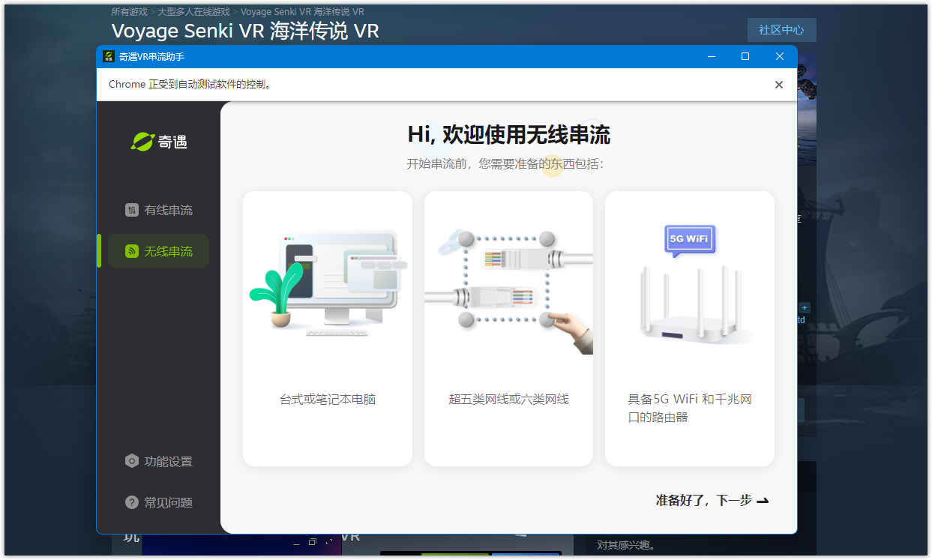Close the 奇遇VR串流助手 window
This screenshot has height=560, width=932.
(780, 56)
